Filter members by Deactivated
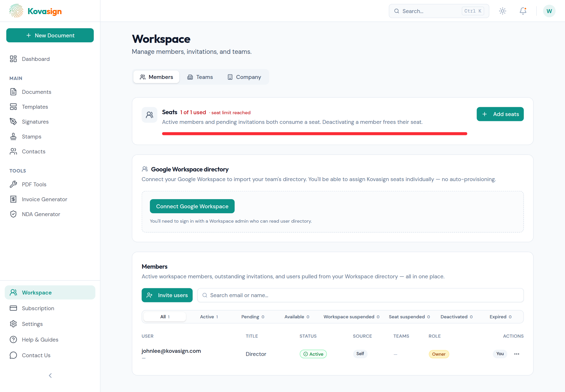The image size is (565, 392). [x=456, y=317]
